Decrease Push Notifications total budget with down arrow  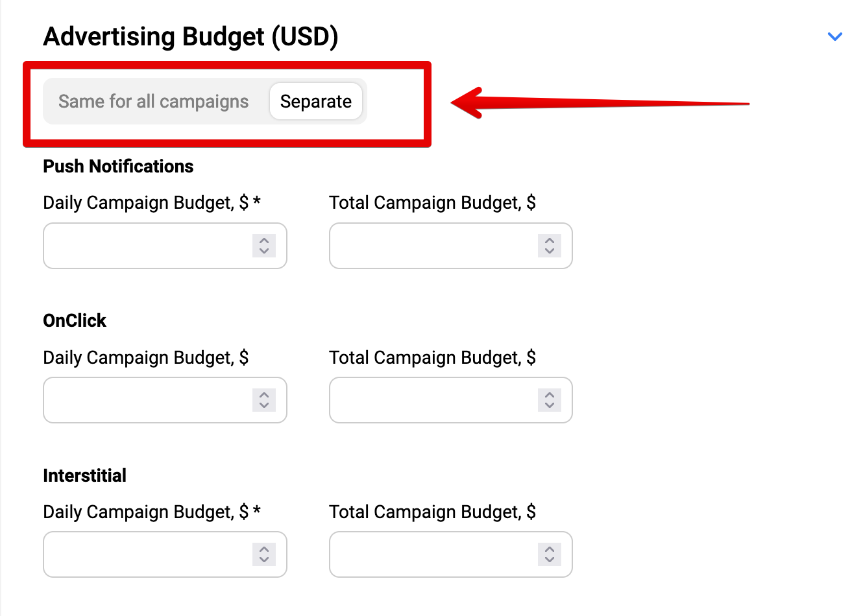pyautogui.click(x=550, y=251)
